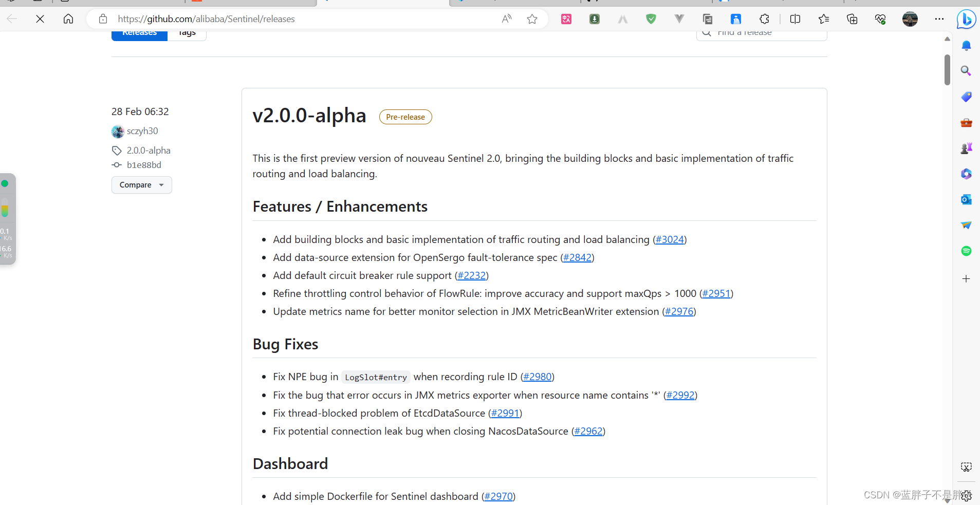Open Bing Copilot sidebar button
Image resolution: width=980 pixels, height=505 pixels.
coord(966,20)
